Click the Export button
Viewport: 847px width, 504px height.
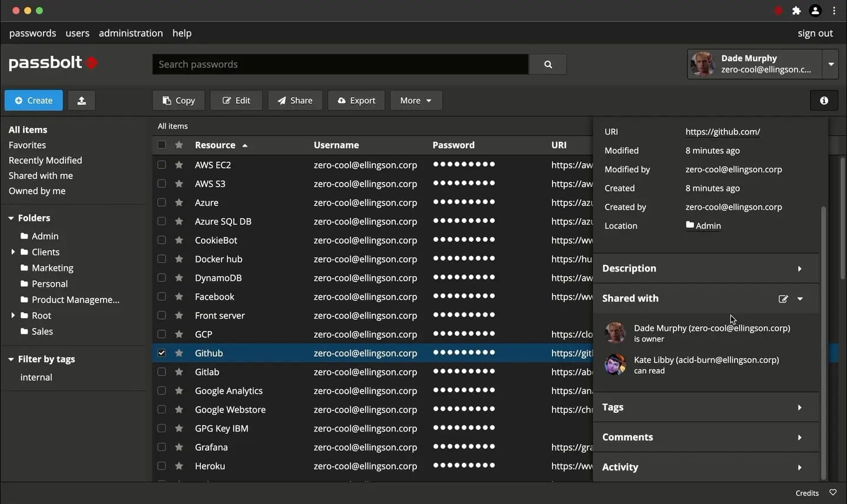356,101
